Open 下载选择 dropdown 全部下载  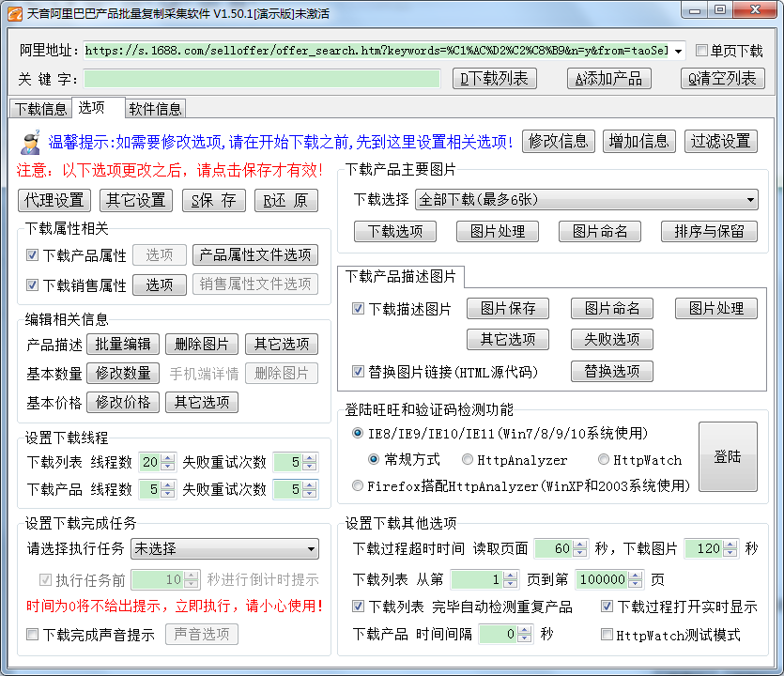(x=587, y=199)
